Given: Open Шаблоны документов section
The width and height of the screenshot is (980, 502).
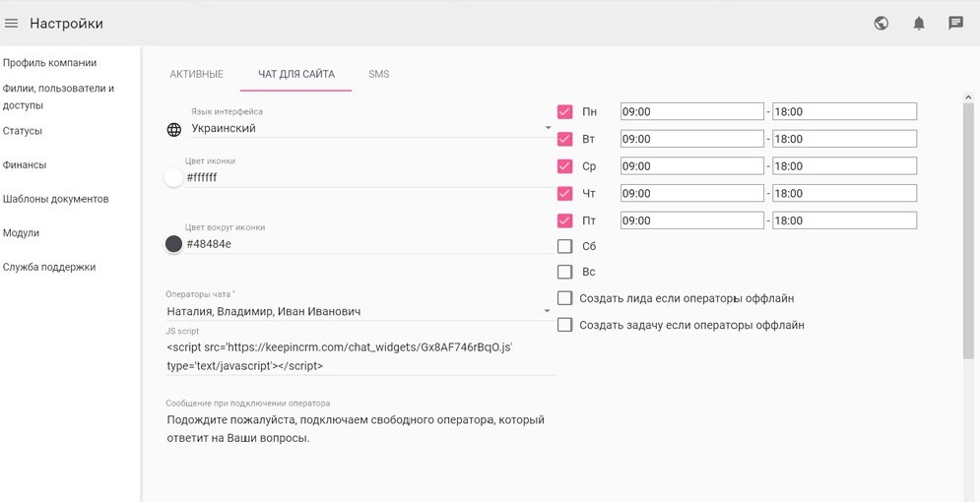Looking at the screenshot, I should [x=55, y=199].
